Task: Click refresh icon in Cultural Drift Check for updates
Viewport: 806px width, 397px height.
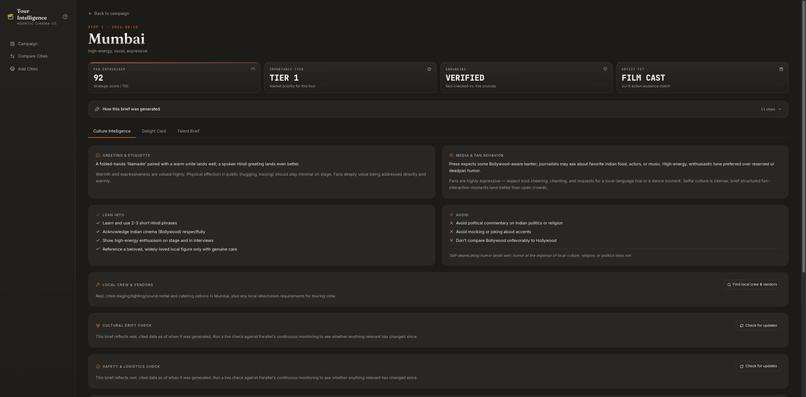Action: pos(741,326)
